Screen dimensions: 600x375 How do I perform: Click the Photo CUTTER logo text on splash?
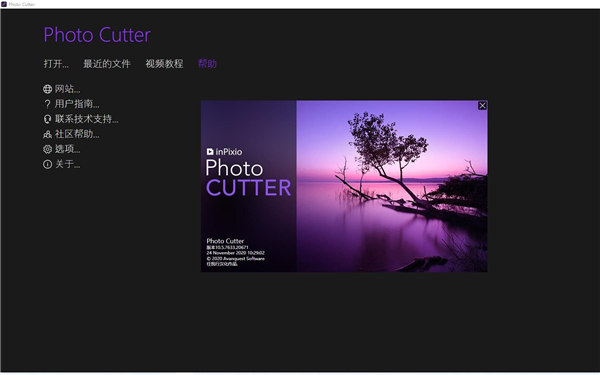click(248, 178)
